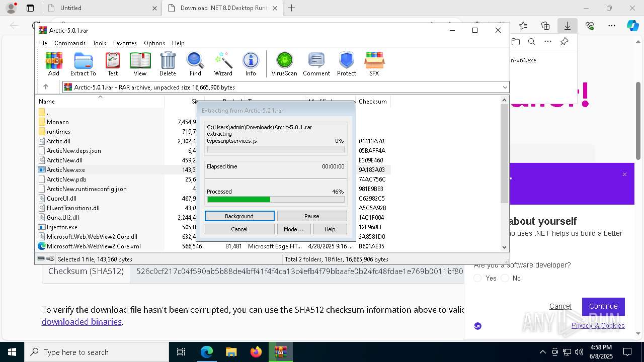Open the Commands menu
This screenshot has width=644, height=362.
pyautogui.click(x=70, y=43)
